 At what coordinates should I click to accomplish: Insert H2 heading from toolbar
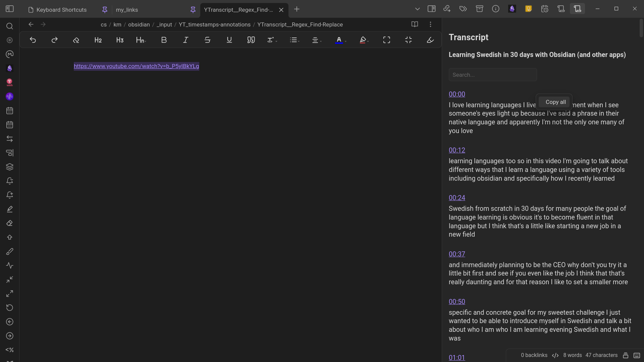tap(98, 40)
